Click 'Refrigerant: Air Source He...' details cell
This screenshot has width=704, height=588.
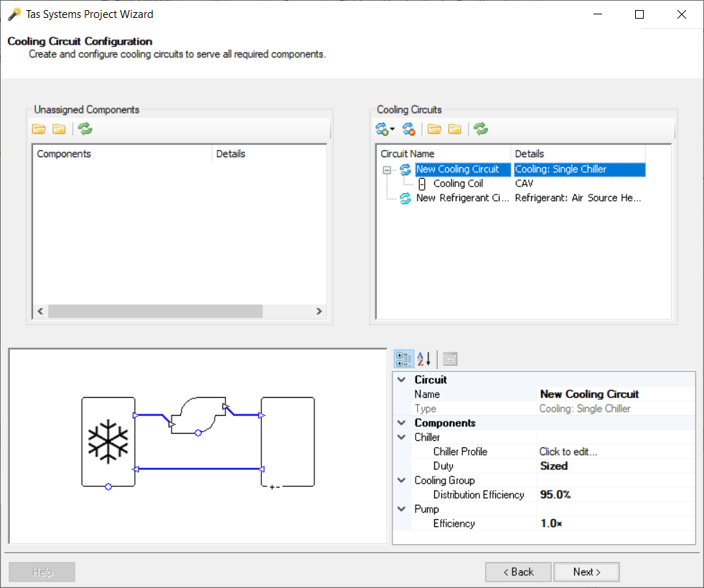[578, 198]
